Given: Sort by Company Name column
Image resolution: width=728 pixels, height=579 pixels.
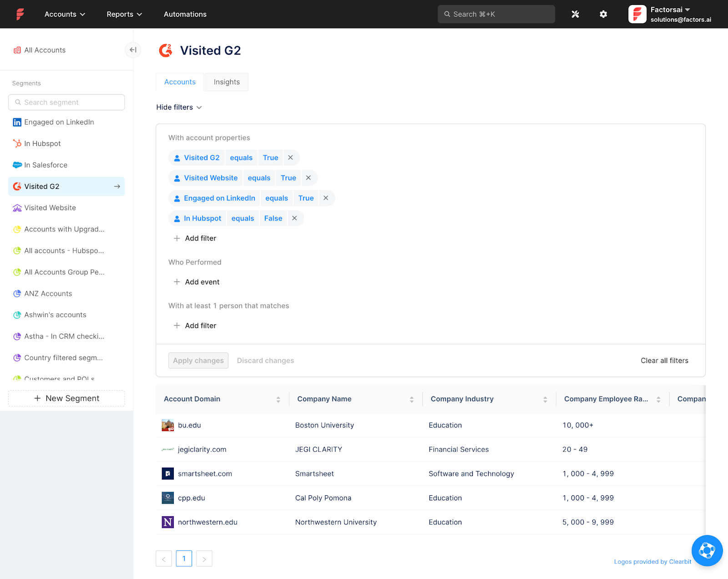Looking at the screenshot, I should coord(412,399).
